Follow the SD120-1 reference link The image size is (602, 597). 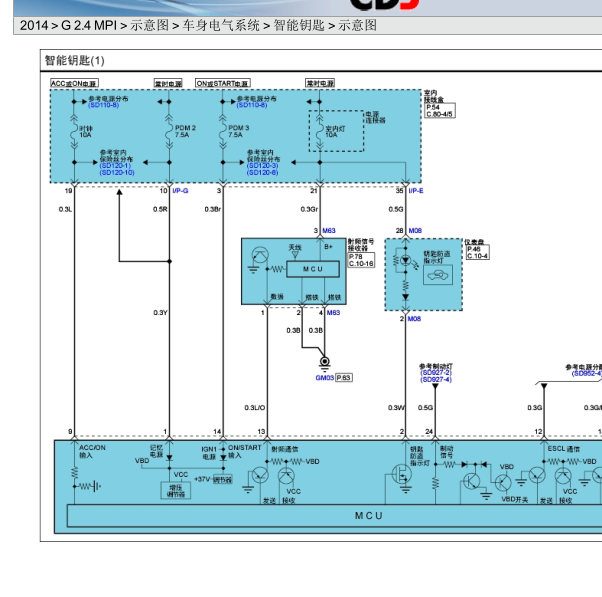pyautogui.click(x=115, y=165)
